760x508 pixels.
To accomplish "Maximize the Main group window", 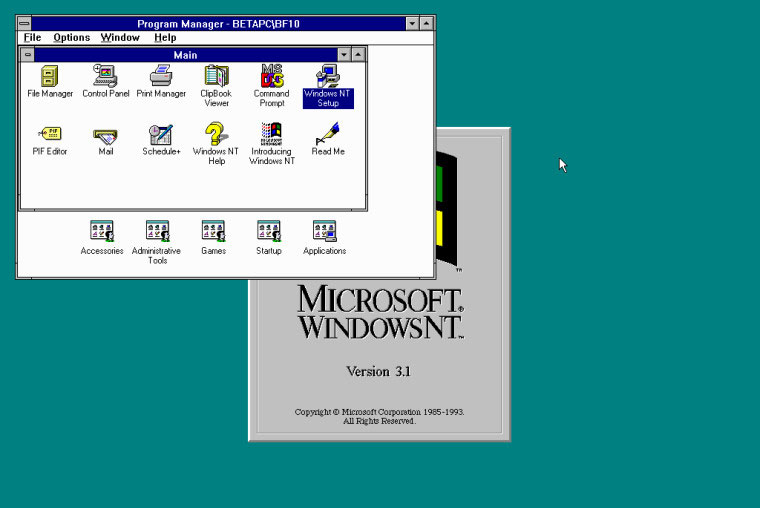I will point(358,54).
